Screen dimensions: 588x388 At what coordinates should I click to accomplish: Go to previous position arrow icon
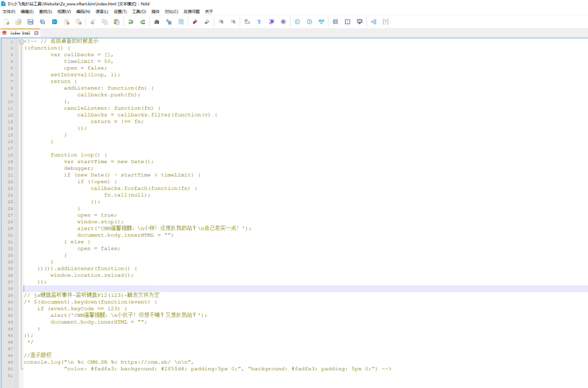[x=297, y=22]
